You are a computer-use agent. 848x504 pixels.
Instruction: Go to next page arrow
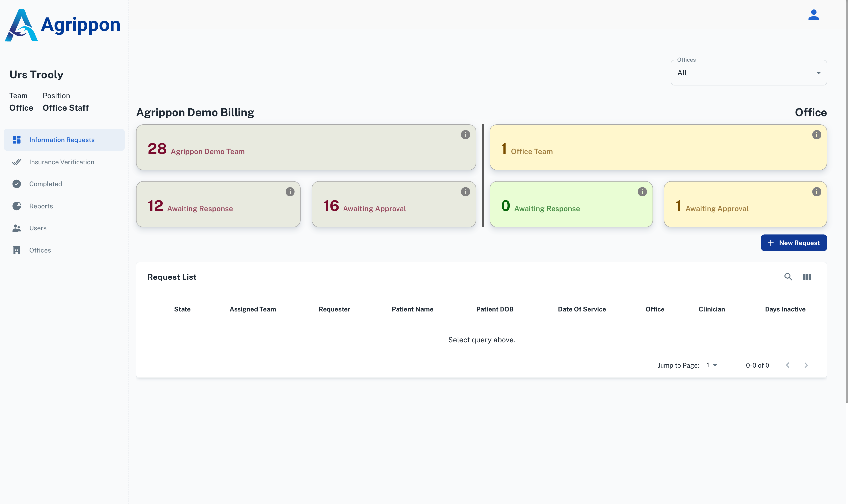click(806, 365)
